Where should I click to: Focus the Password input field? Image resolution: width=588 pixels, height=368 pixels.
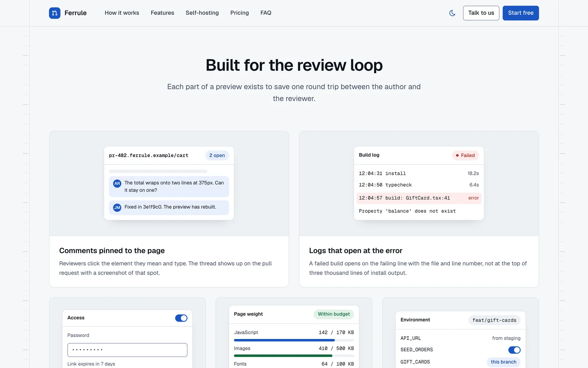[x=128, y=350]
